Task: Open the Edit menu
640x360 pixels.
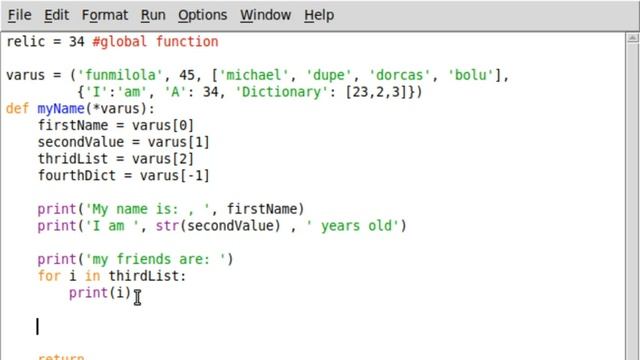Action: click(x=56, y=15)
